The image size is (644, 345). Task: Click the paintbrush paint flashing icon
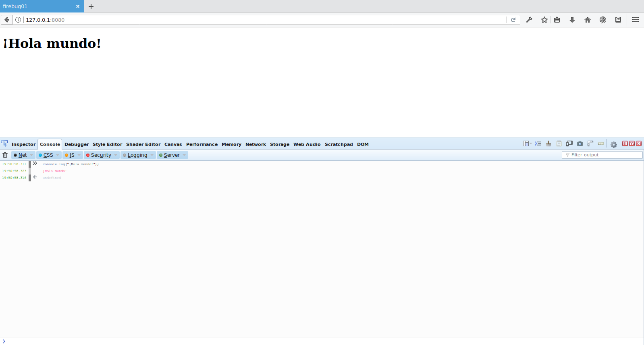click(x=548, y=143)
